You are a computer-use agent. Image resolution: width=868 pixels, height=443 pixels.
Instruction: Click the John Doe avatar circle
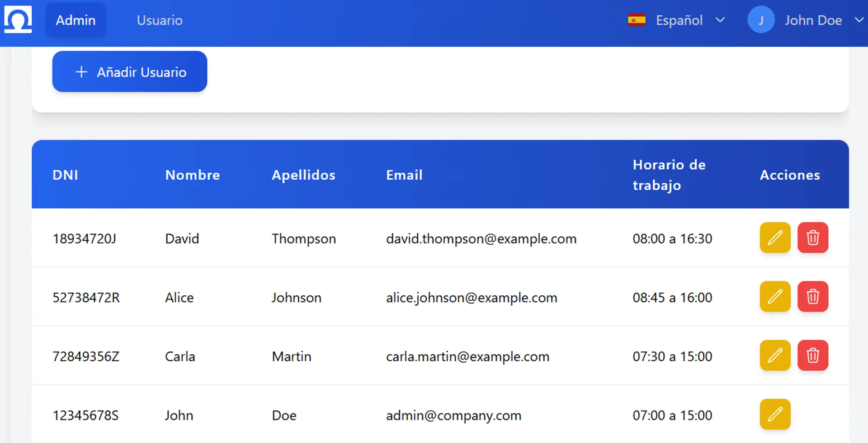pos(761,20)
